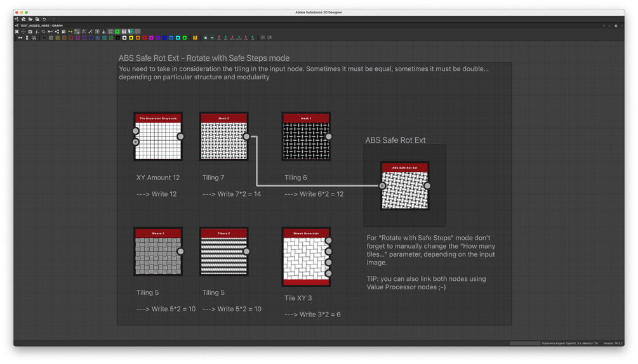The height and width of the screenshot is (364, 638).
Task: Click the fit-graph-to-view icon in graph toolbar
Action: [x=17, y=31]
